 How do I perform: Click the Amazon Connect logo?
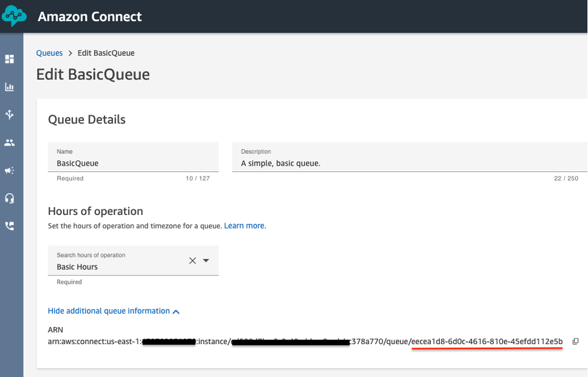(13, 16)
